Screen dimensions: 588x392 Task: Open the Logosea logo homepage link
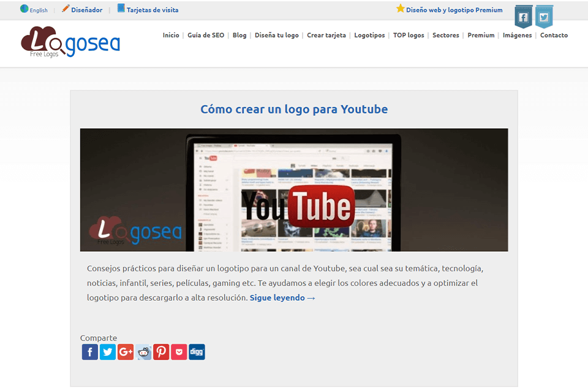(x=70, y=42)
